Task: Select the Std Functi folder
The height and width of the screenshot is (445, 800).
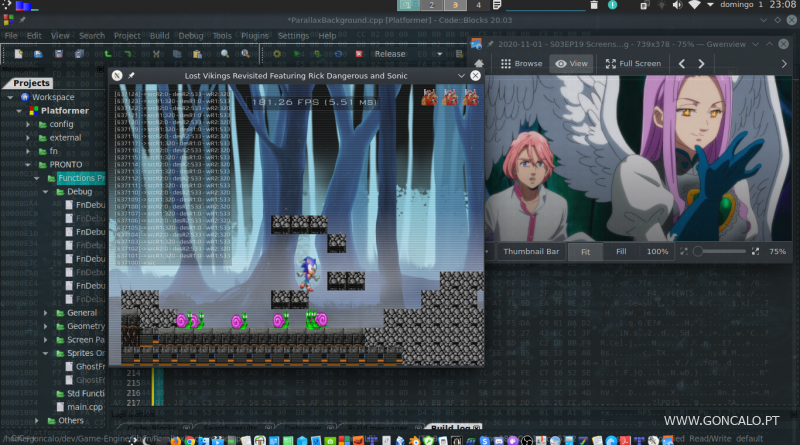Action: pyautogui.click(x=86, y=393)
